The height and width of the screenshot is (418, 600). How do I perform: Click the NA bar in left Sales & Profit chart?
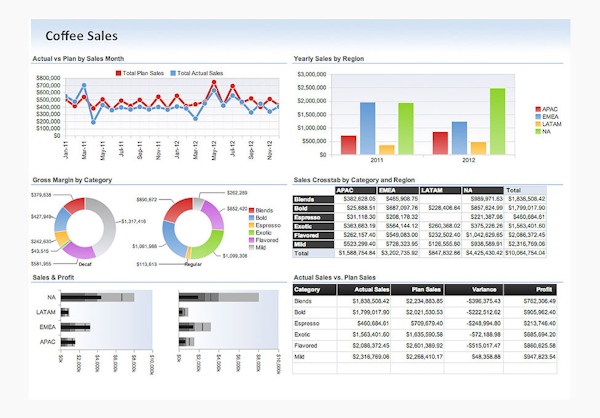click(x=95, y=297)
